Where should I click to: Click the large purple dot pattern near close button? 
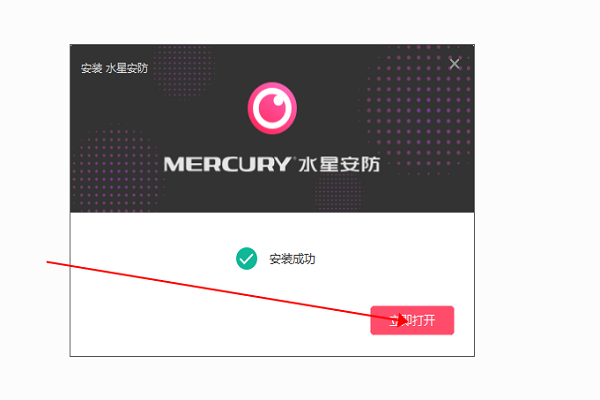pos(419,109)
